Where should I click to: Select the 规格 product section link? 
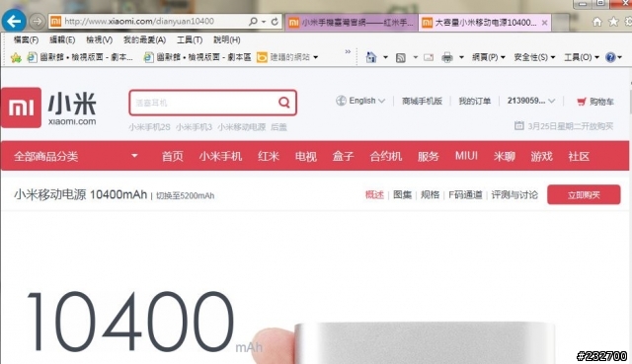[431, 195]
